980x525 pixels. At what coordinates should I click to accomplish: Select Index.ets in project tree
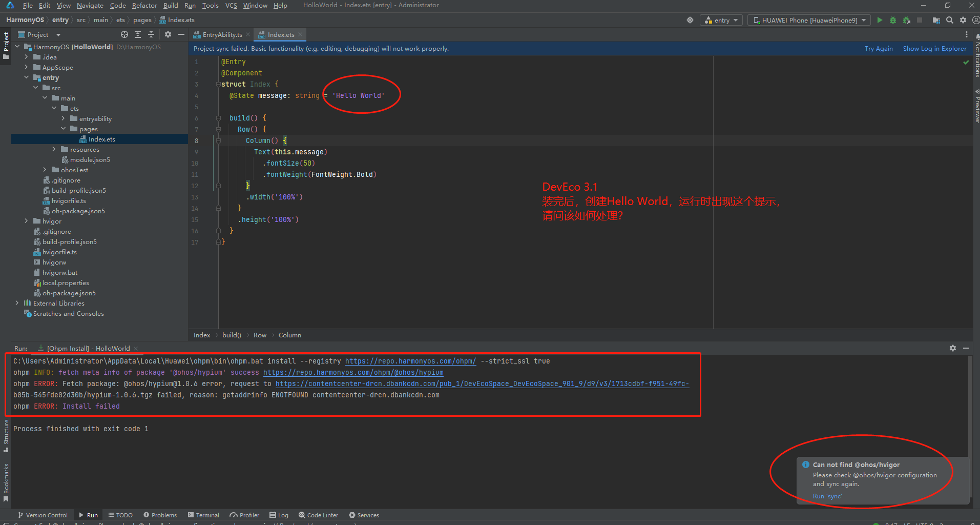coord(101,139)
